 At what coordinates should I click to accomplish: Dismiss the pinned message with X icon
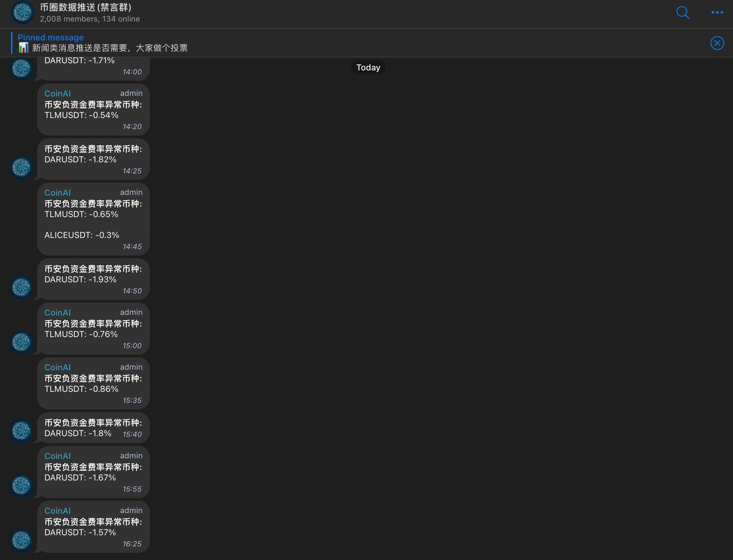click(717, 43)
